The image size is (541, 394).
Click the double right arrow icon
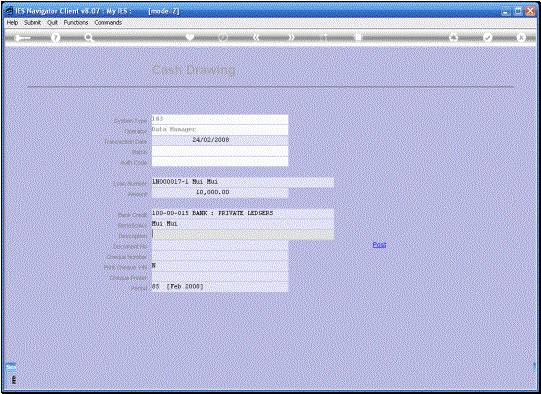pos(291,37)
